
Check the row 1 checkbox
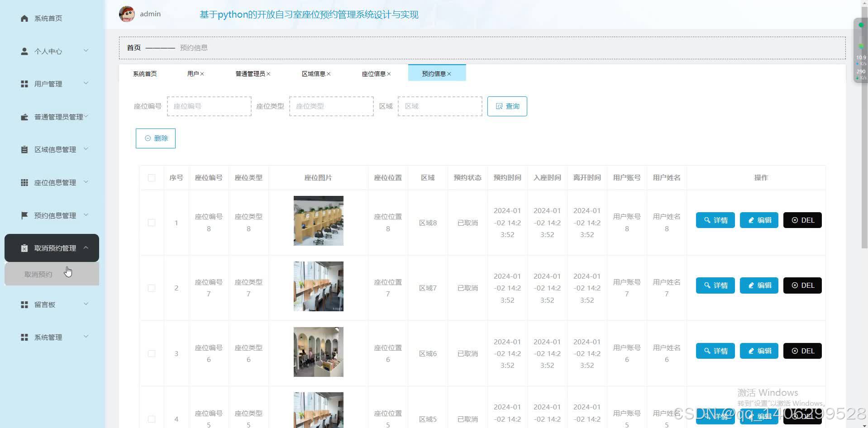[x=152, y=223]
